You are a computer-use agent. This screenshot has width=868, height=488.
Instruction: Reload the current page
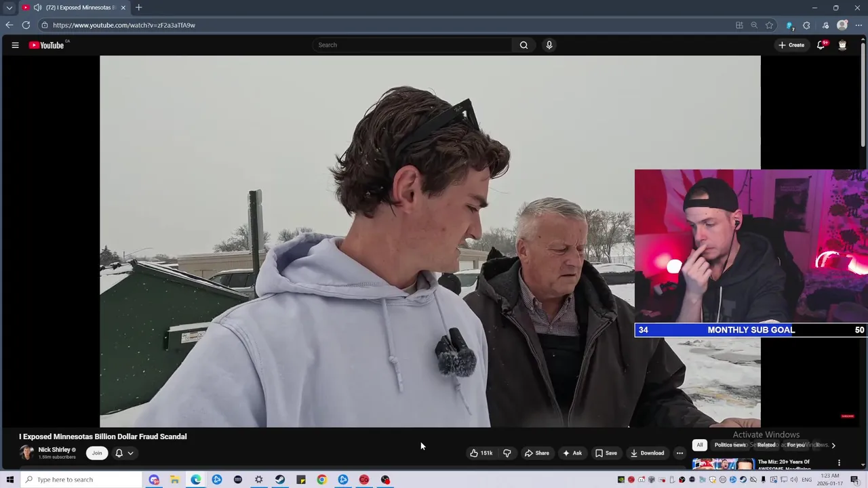26,25
